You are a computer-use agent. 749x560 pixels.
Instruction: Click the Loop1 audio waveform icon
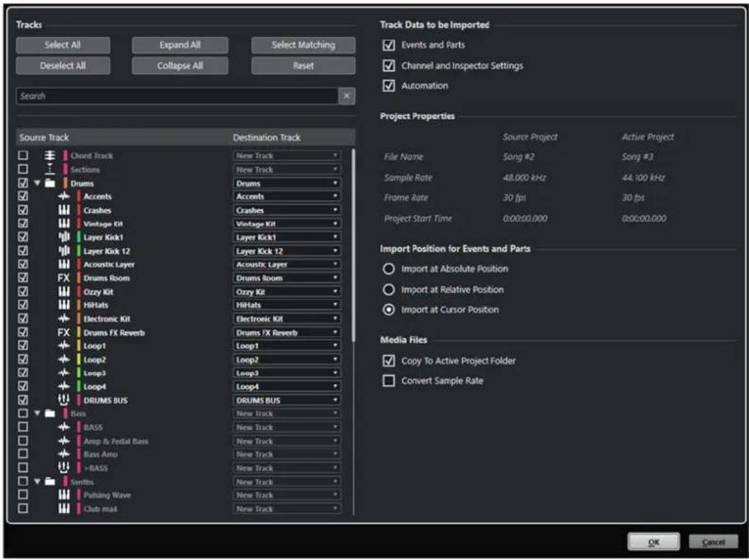click(x=64, y=345)
